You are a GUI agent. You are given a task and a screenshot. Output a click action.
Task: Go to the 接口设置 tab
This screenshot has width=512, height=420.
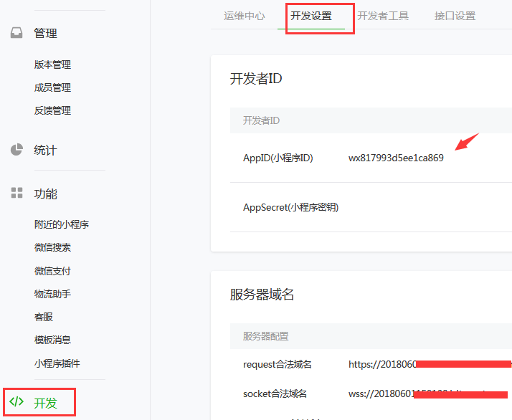(455, 16)
